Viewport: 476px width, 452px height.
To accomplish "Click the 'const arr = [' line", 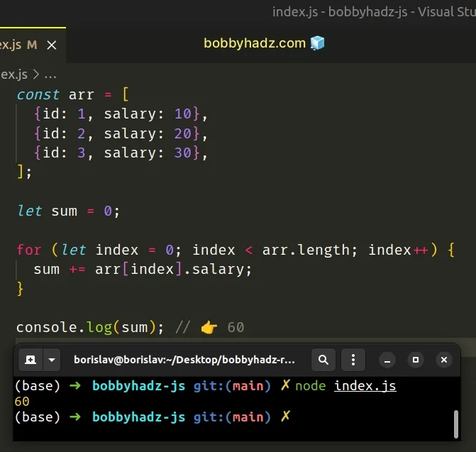I will (73, 94).
